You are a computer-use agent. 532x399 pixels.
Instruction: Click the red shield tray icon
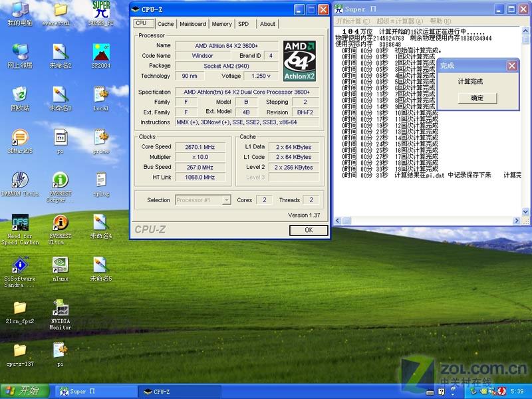502,391
